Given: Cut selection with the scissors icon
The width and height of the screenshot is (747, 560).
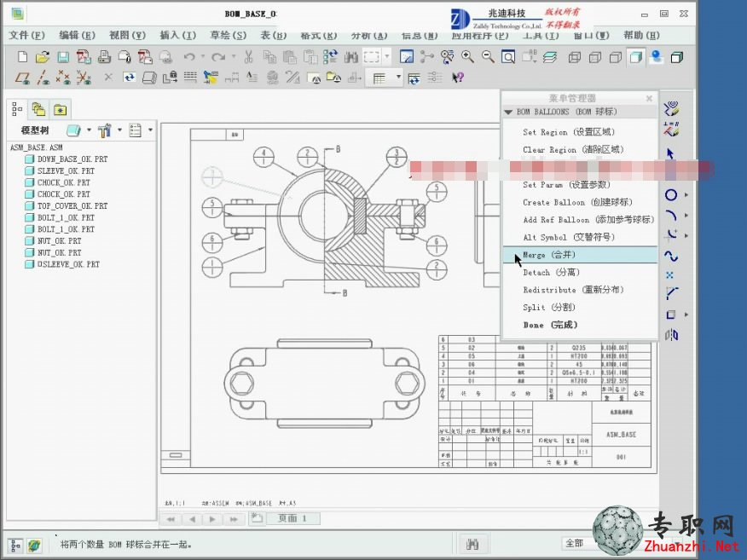Looking at the screenshot, I should 248,57.
